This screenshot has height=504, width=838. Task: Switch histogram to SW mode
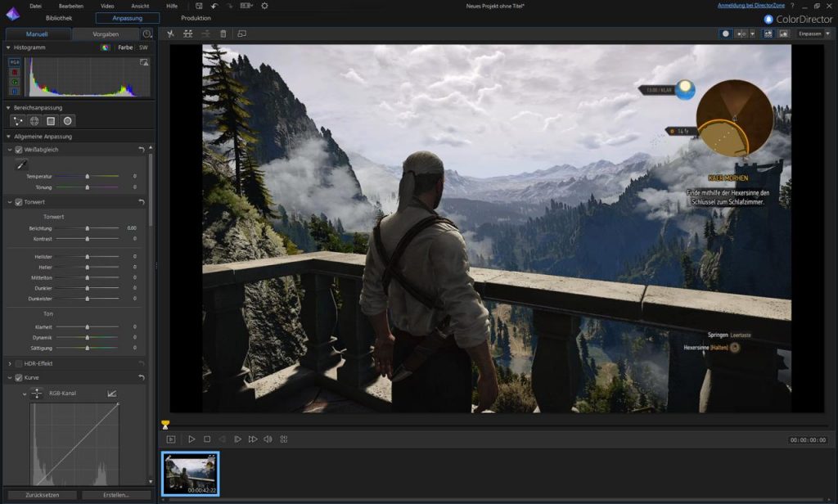click(143, 47)
